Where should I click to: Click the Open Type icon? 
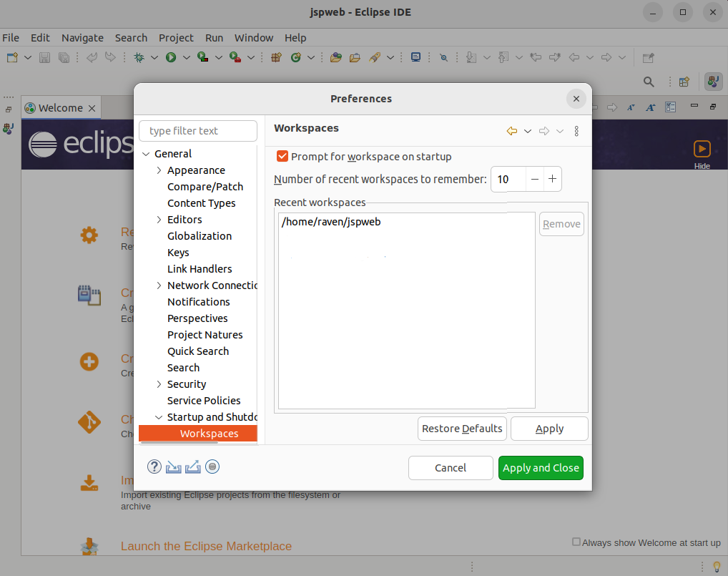tap(336, 57)
